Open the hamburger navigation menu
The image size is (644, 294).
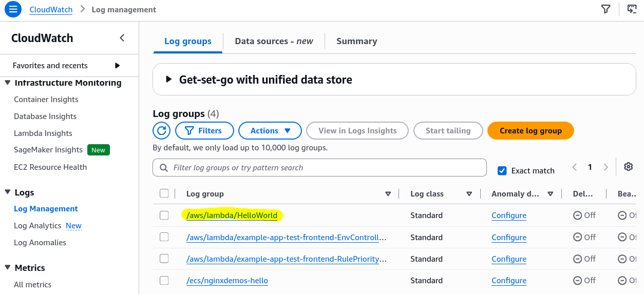(x=13, y=9)
